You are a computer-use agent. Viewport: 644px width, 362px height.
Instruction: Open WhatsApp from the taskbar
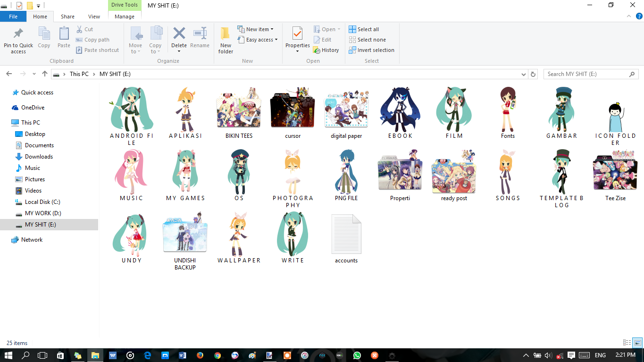(357, 355)
